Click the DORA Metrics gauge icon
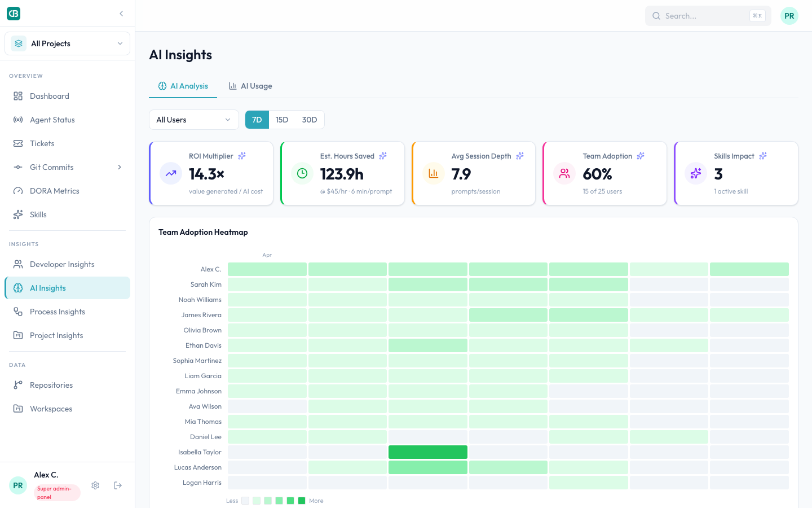 [18, 191]
